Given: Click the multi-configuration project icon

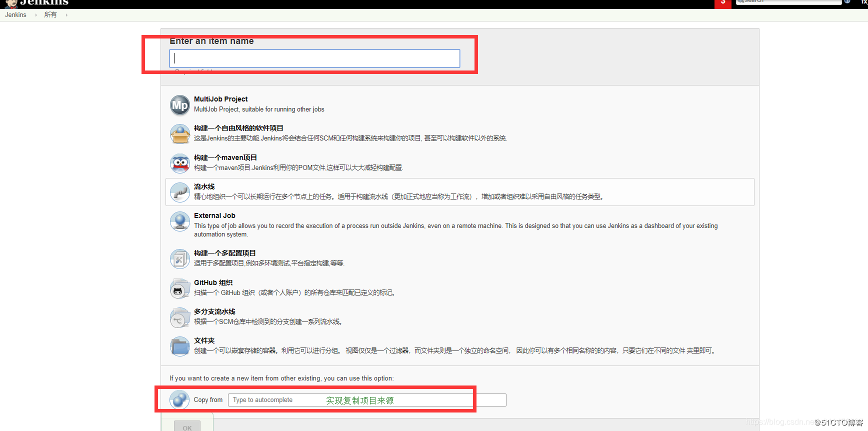Looking at the screenshot, I should tap(180, 259).
